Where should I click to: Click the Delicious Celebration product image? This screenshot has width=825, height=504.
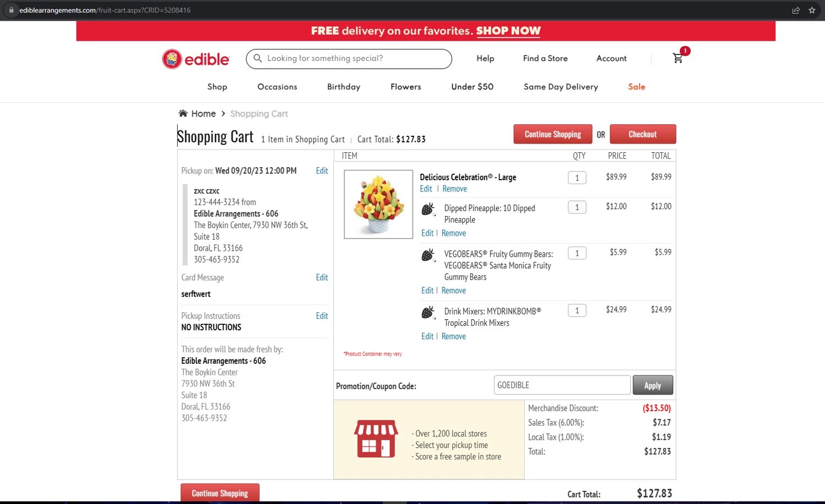(378, 204)
